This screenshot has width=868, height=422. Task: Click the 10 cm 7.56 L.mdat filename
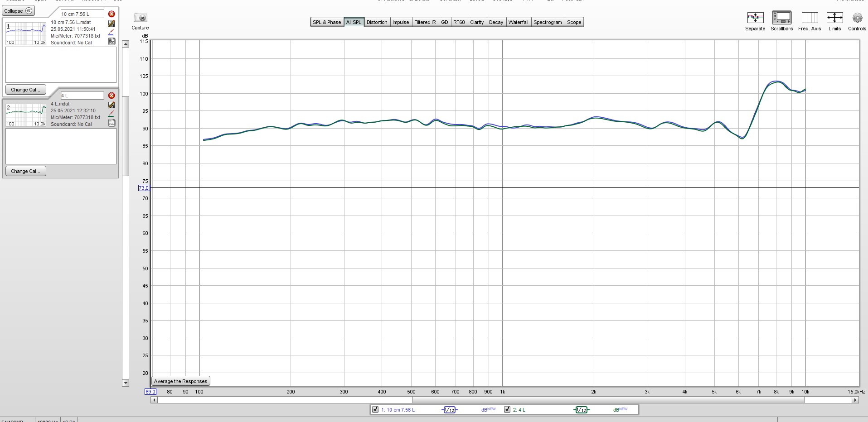pyautogui.click(x=71, y=22)
